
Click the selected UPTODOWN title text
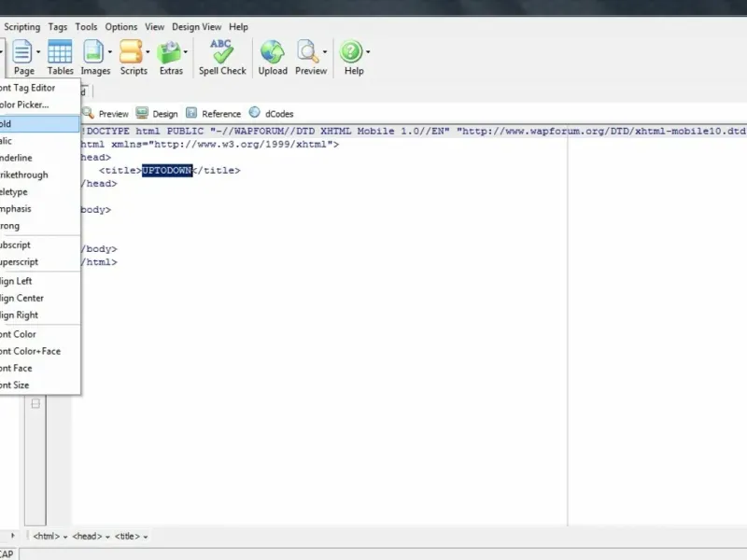click(x=167, y=171)
